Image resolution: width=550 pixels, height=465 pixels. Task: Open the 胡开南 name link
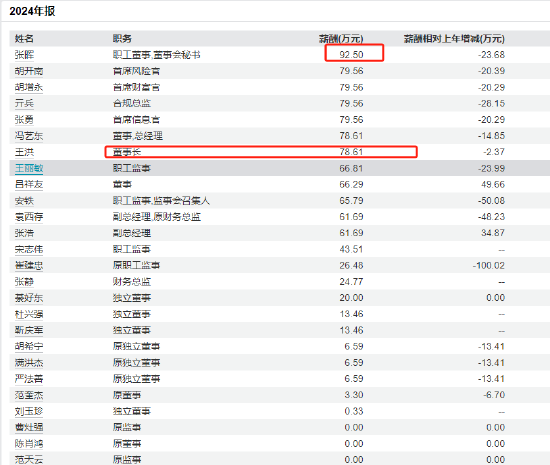[29, 71]
